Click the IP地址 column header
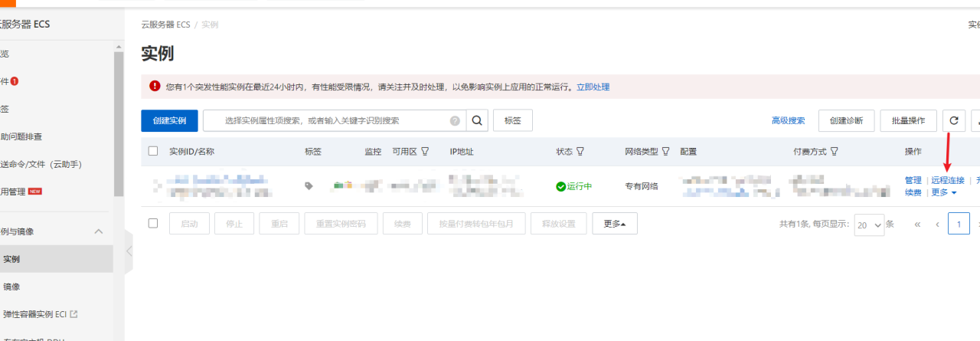 pos(462,152)
